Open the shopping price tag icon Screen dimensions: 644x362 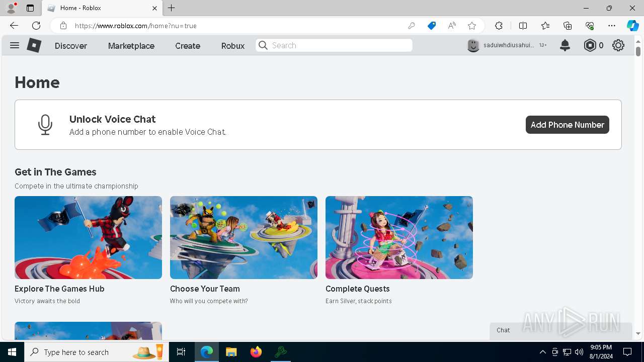[x=432, y=26]
